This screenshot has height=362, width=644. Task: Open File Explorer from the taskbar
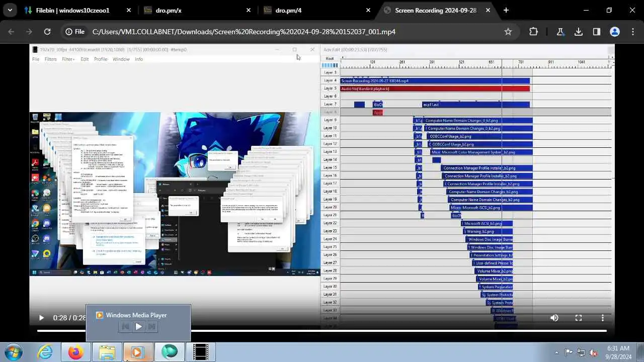point(107,352)
